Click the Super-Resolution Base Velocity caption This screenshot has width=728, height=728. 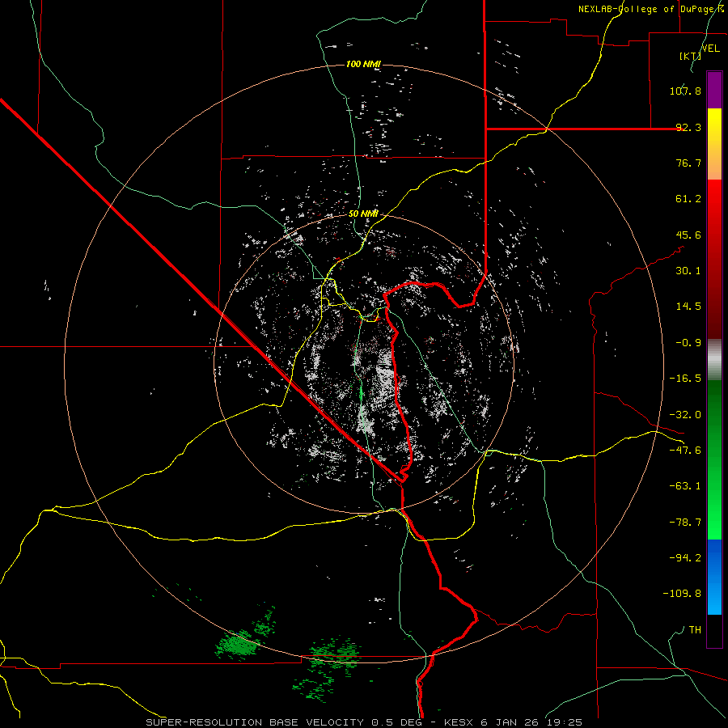pos(364,722)
